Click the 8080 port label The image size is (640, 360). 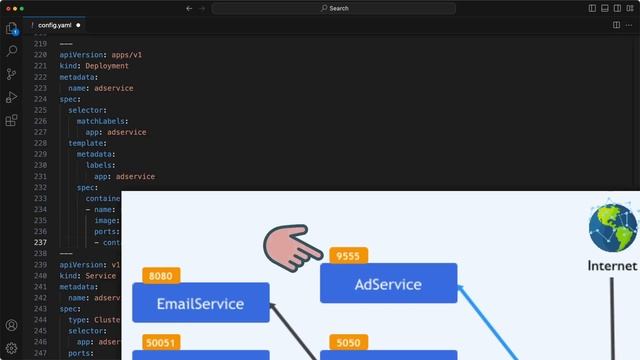coord(161,276)
